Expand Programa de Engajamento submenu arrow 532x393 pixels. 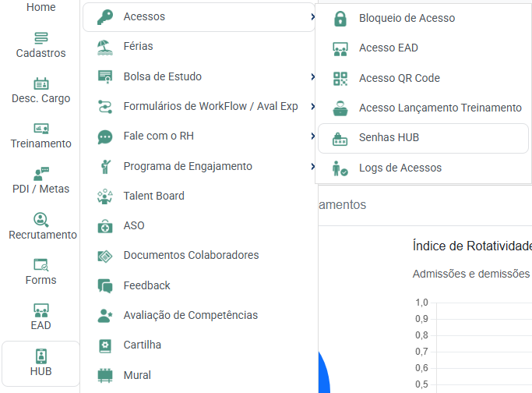point(312,166)
